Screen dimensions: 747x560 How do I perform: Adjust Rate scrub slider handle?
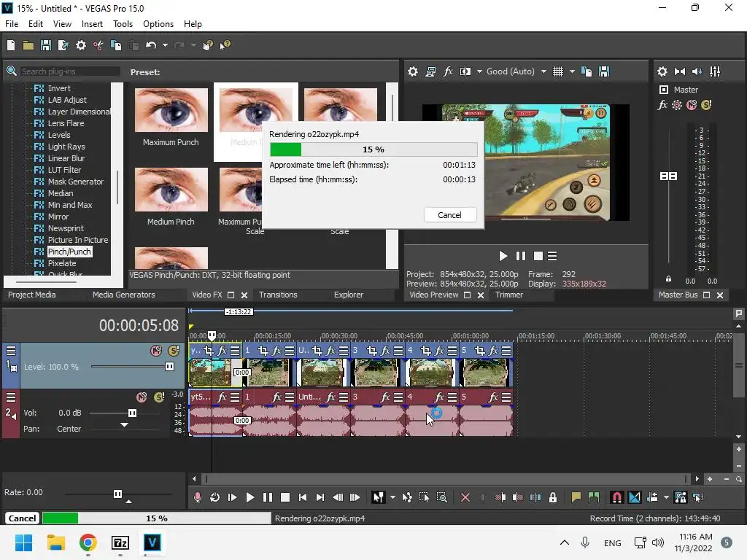pyautogui.click(x=117, y=494)
